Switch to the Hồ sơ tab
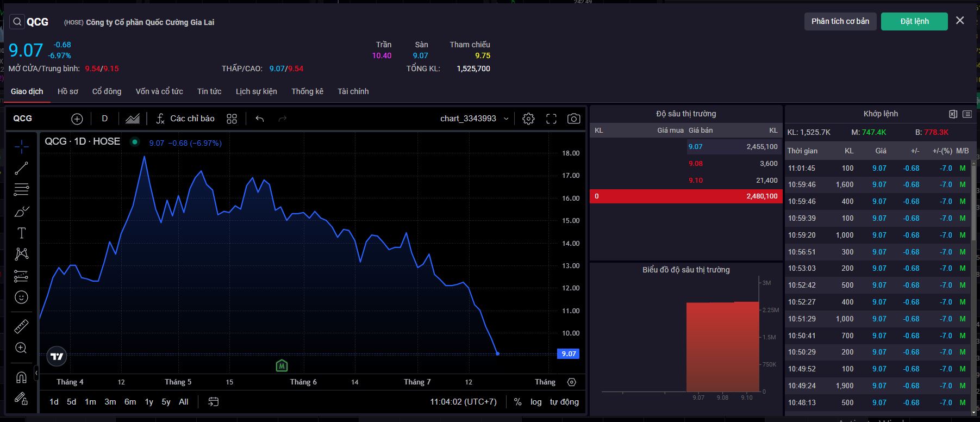980x422 pixels. coord(68,91)
